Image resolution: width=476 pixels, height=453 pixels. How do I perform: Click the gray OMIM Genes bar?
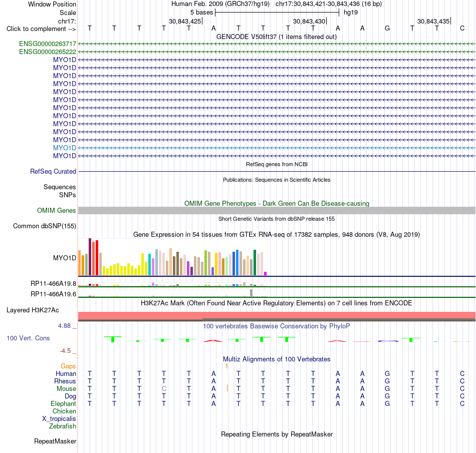coord(277,210)
